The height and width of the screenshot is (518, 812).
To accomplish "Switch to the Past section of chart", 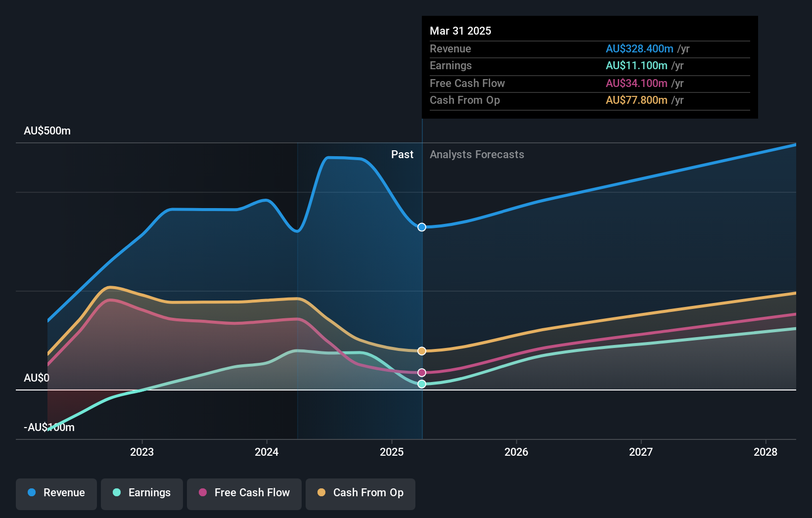I will pos(402,154).
